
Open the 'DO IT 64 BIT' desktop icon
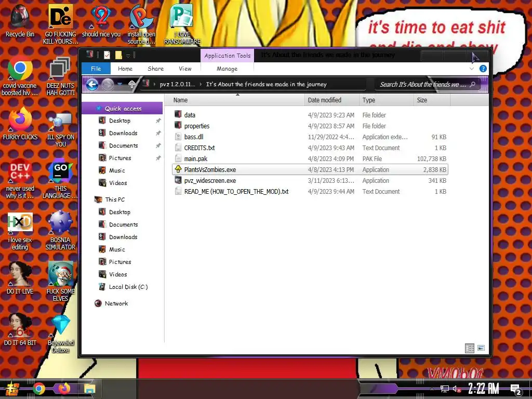(20, 330)
